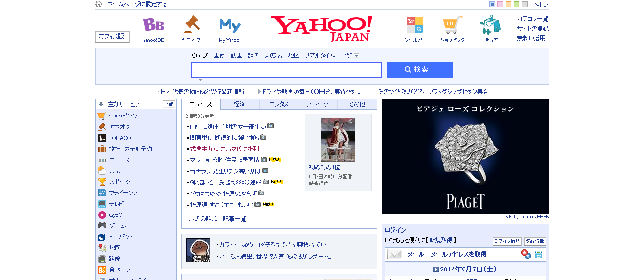Click the game controller icon for ゲーム
The height and width of the screenshot is (280, 644).
[x=102, y=226]
